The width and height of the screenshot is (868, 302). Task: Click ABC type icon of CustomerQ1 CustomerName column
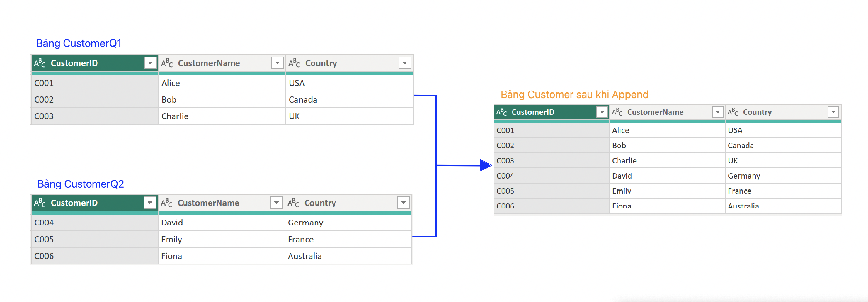point(167,63)
